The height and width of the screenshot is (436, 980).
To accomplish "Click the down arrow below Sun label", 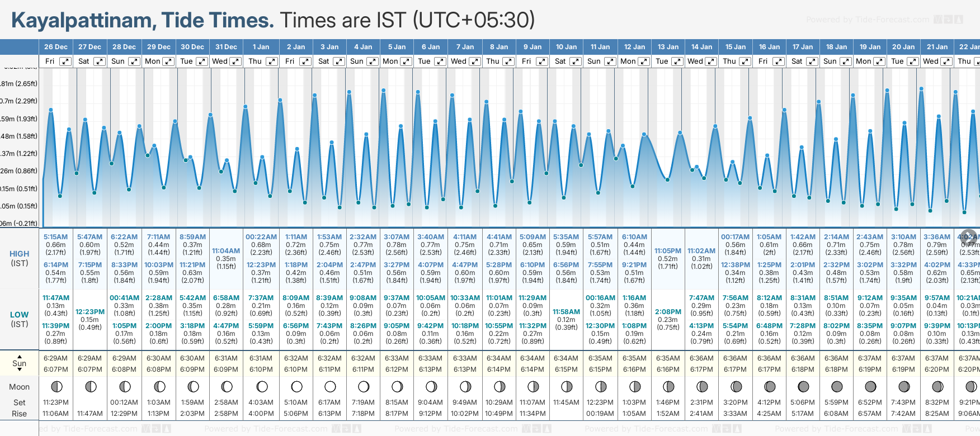I will click(20, 369).
